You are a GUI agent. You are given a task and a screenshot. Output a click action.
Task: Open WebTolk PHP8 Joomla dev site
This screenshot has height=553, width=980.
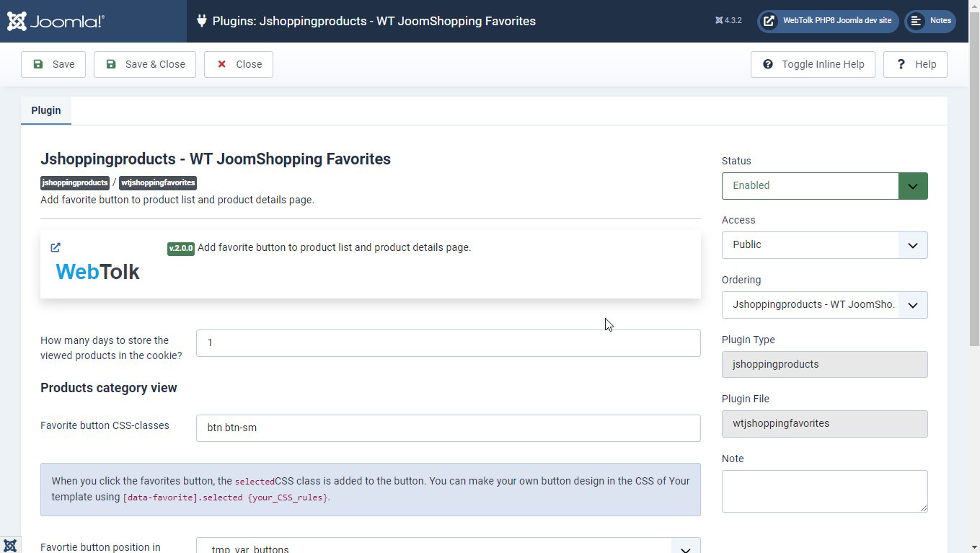[828, 21]
